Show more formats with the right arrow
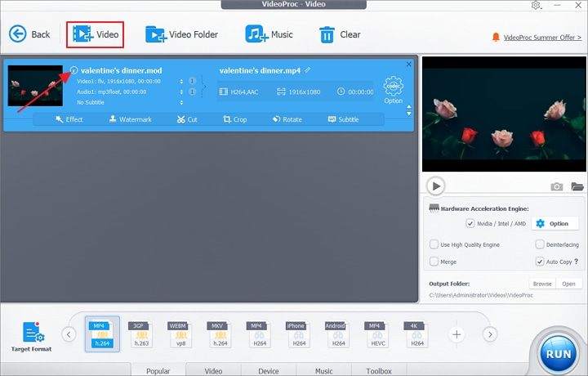 (x=490, y=334)
